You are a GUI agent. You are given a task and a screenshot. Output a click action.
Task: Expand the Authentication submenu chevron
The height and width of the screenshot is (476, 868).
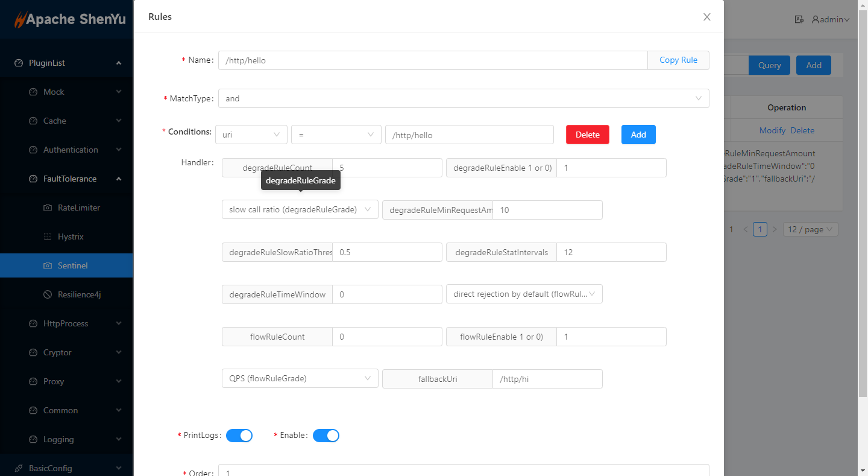point(119,150)
